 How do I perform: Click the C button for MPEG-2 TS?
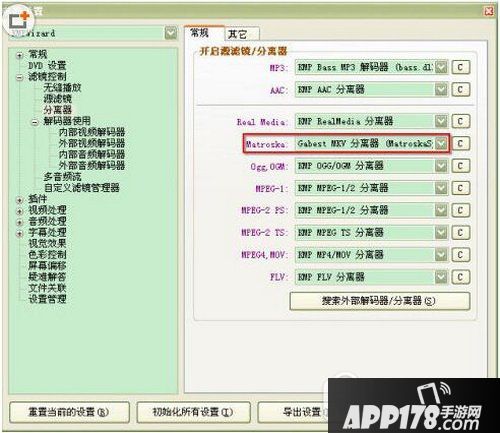pos(461,233)
